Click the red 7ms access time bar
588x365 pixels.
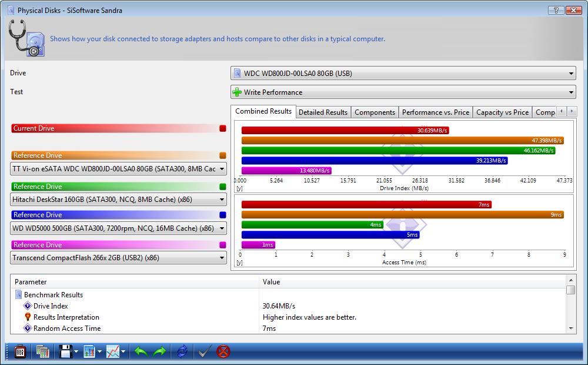coord(366,205)
